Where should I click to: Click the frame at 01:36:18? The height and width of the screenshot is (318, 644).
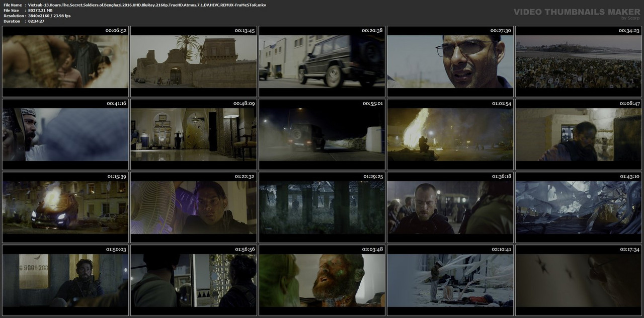pyautogui.click(x=450, y=207)
